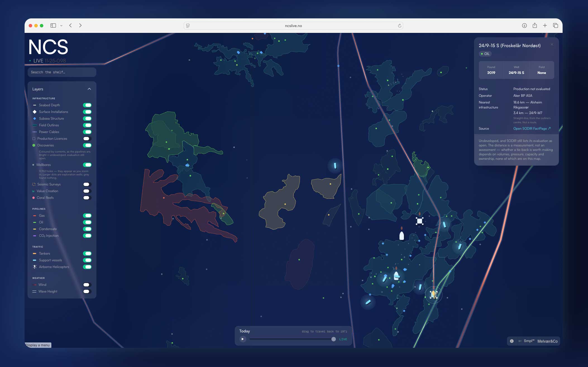This screenshot has height=367, width=588.
Task: Click the Safari sidebar toggle icon
Action: point(53,25)
